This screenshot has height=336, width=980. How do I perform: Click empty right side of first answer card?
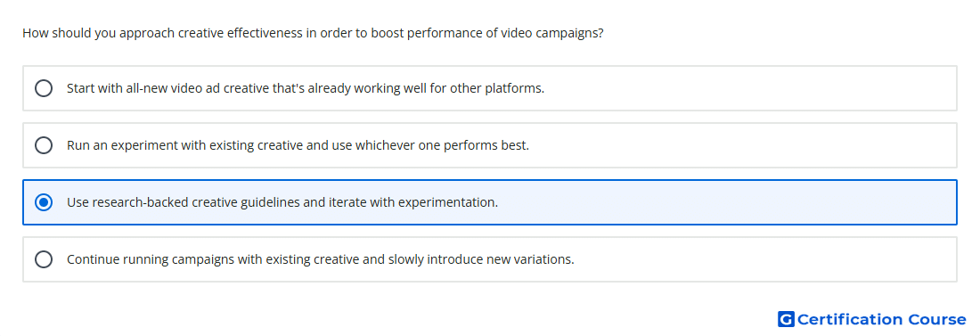[750, 88]
